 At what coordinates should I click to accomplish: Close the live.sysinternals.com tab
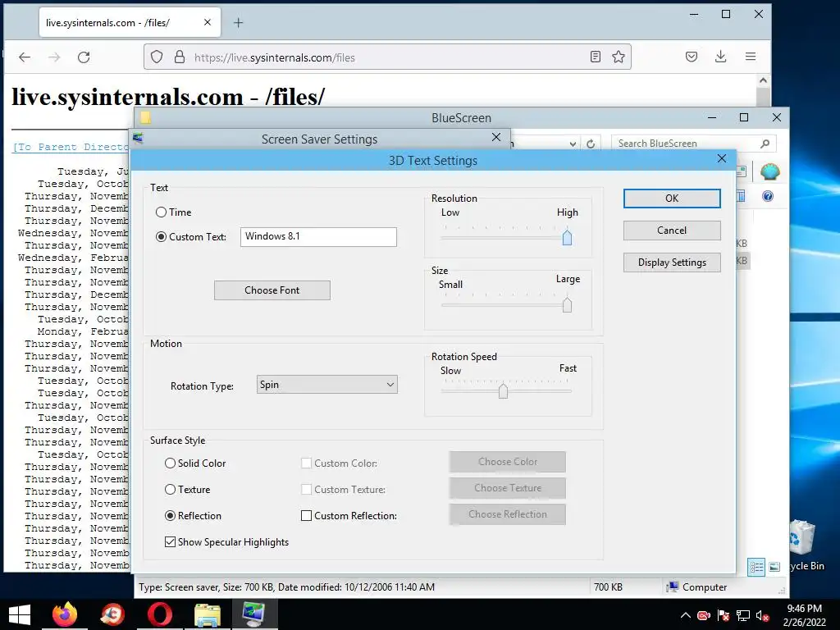208,22
